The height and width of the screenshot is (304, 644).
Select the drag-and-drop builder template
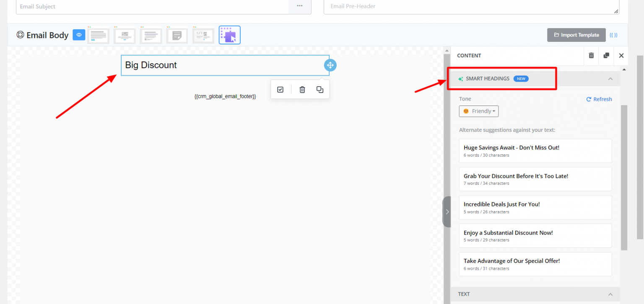(229, 35)
